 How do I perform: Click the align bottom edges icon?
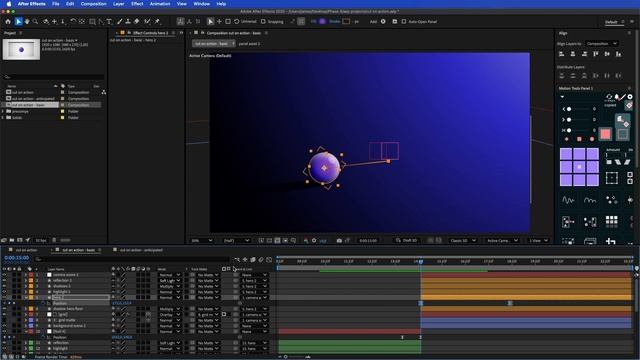coord(618,54)
